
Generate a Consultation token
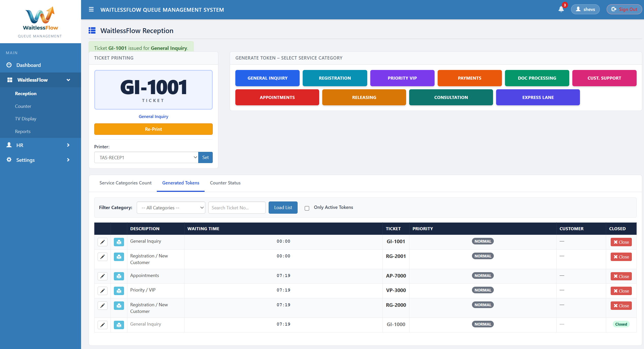(451, 97)
